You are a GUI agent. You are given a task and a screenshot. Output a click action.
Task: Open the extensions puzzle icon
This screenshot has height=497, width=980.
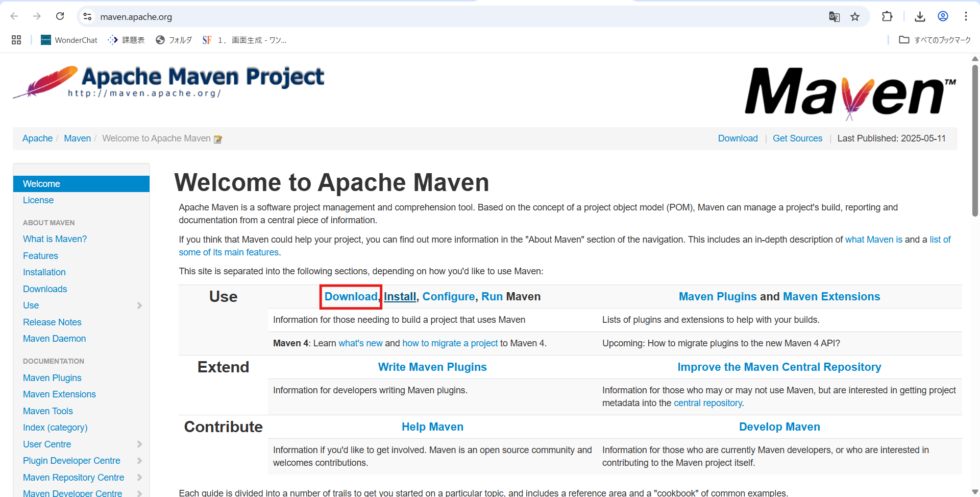887,16
